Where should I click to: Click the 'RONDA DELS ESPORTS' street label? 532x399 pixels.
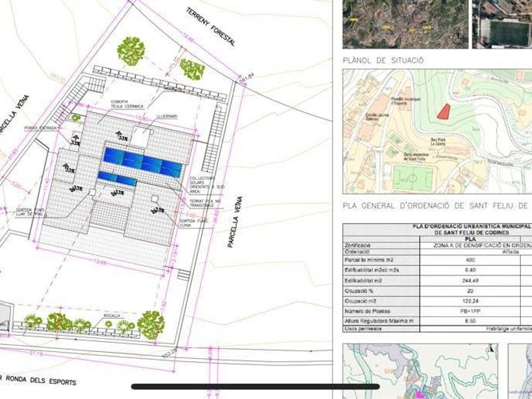pyautogui.click(x=41, y=380)
